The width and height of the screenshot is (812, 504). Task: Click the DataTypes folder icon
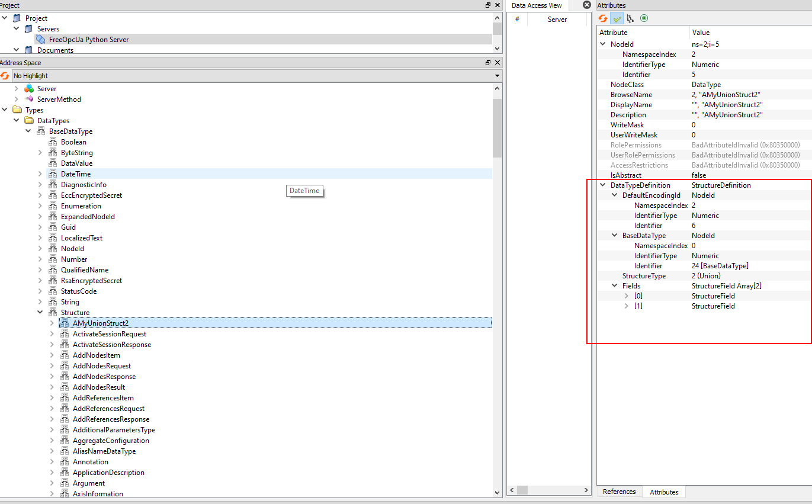29,121
